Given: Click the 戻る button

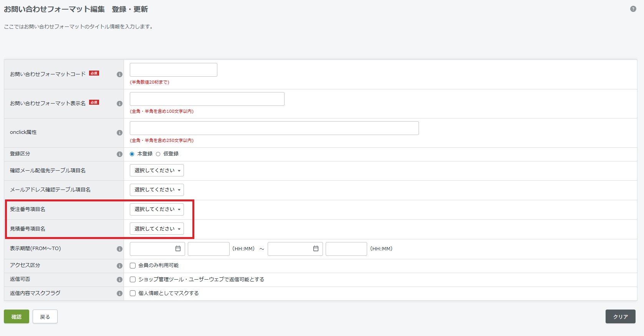Looking at the screenshot, I should coord(45,317).
